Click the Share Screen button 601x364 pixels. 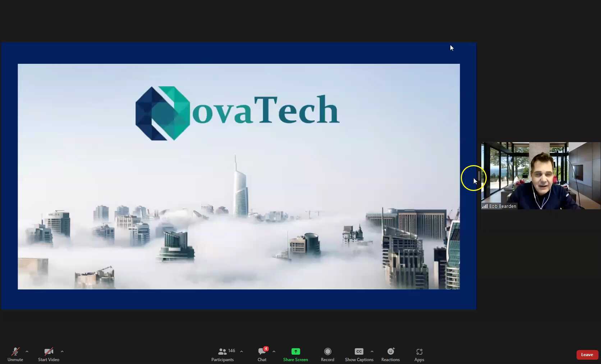295,354
